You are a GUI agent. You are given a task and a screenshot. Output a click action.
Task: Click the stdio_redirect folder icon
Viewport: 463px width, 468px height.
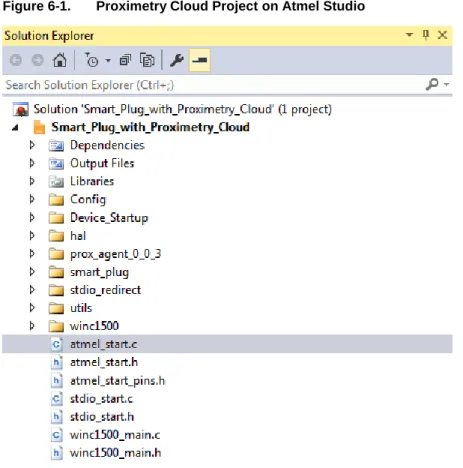coord(56,290)
